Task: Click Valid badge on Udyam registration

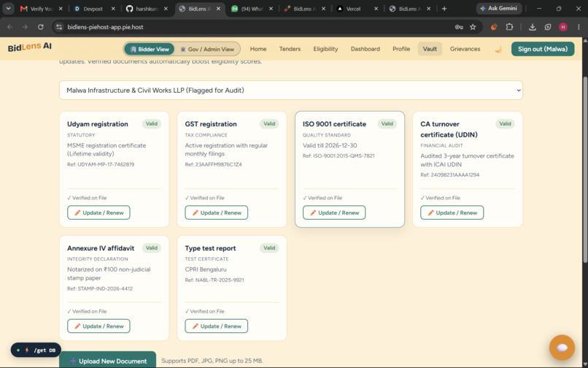Action: coord(152,123)
